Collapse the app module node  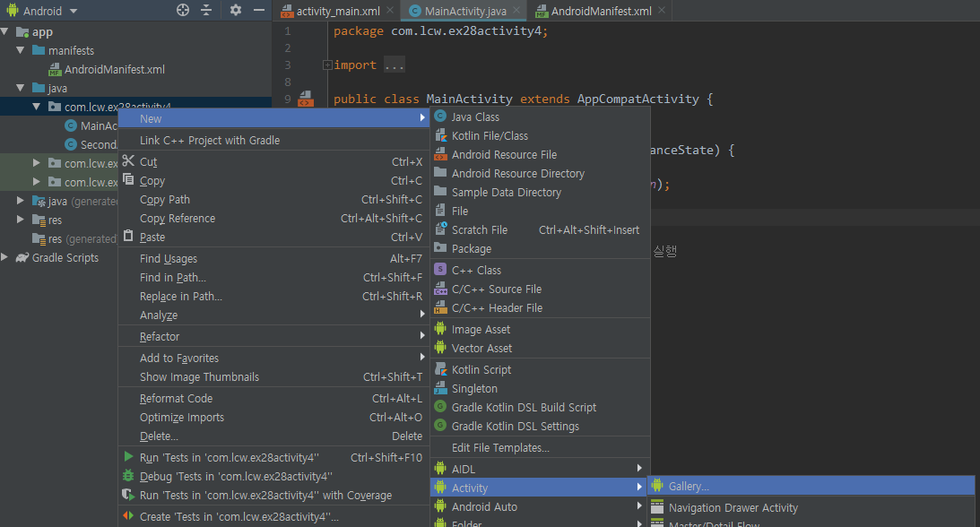coord(5,31)
